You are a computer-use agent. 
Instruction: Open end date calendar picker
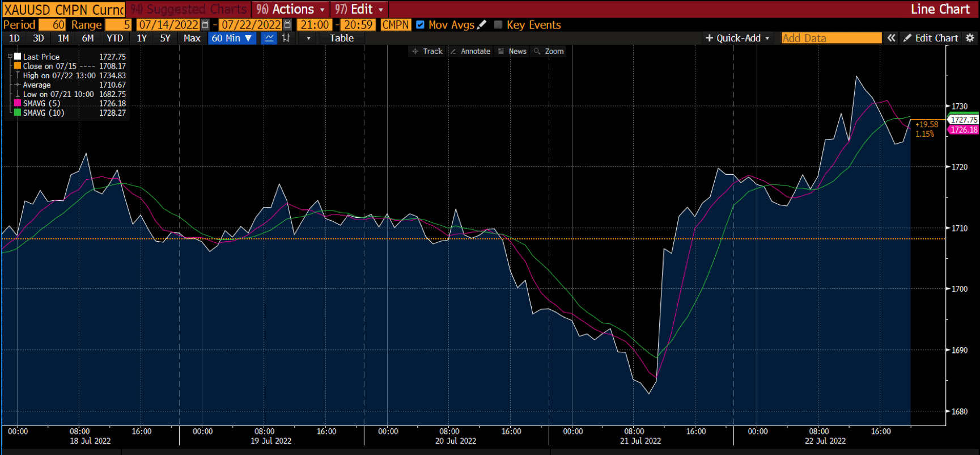288,25
